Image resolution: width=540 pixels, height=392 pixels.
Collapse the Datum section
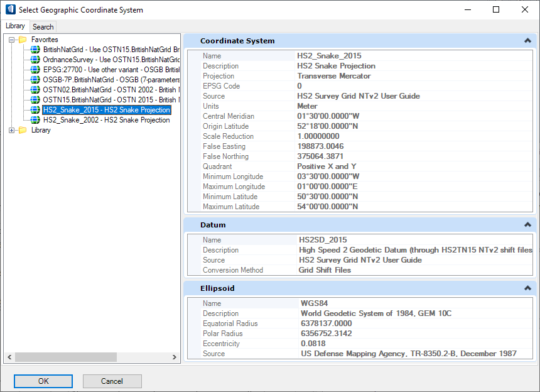[527, 225]
